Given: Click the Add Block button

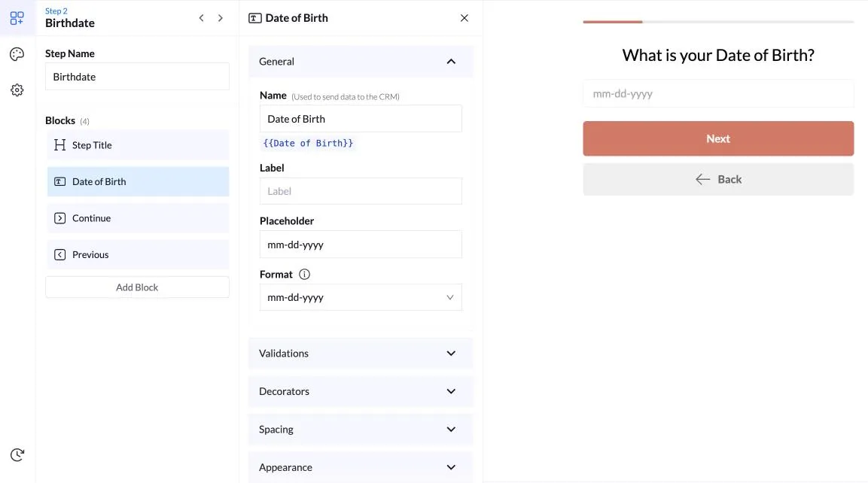Looking at the screenshot, I should click(x=137, y=287).
